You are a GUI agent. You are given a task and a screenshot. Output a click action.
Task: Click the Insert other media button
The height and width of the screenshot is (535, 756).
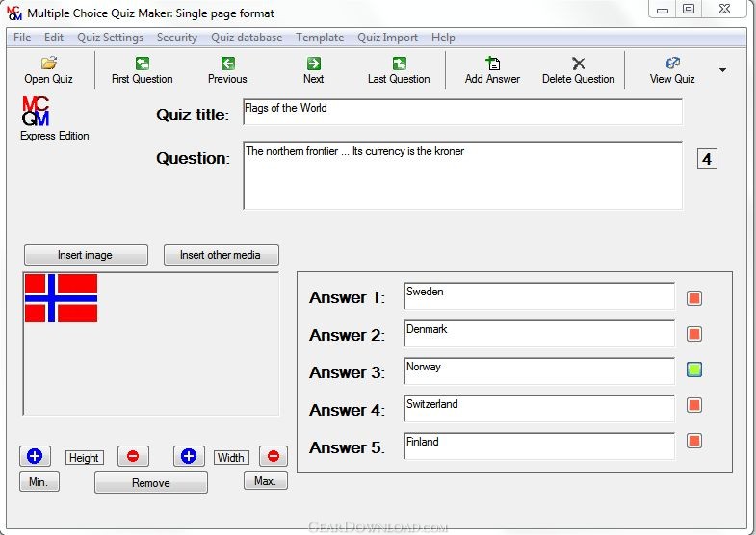coord(222,255)
